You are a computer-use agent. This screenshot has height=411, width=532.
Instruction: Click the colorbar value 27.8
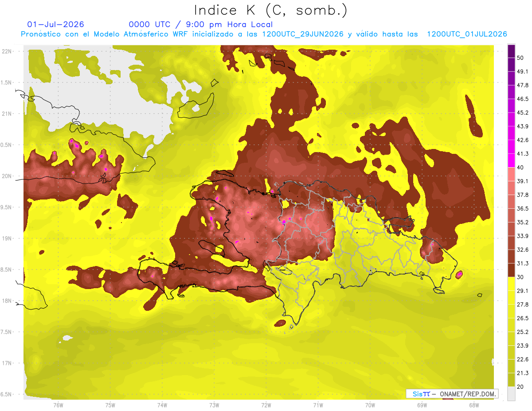tap(522, 305)
